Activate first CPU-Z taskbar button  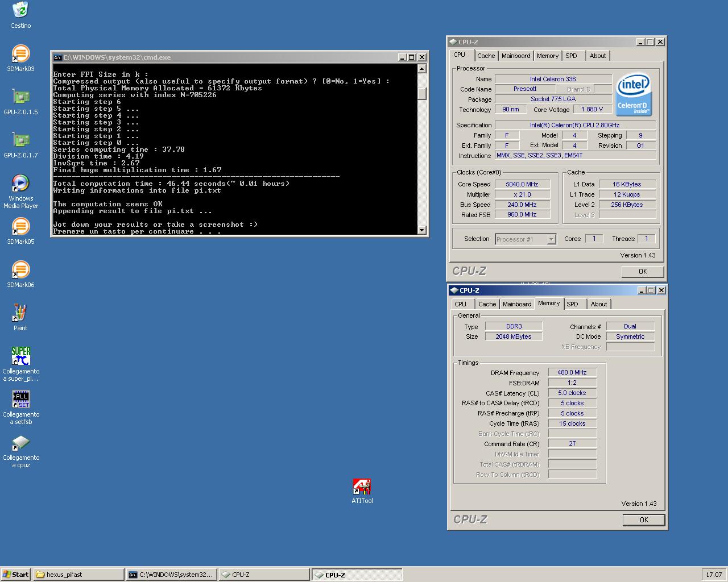(264, 575)
